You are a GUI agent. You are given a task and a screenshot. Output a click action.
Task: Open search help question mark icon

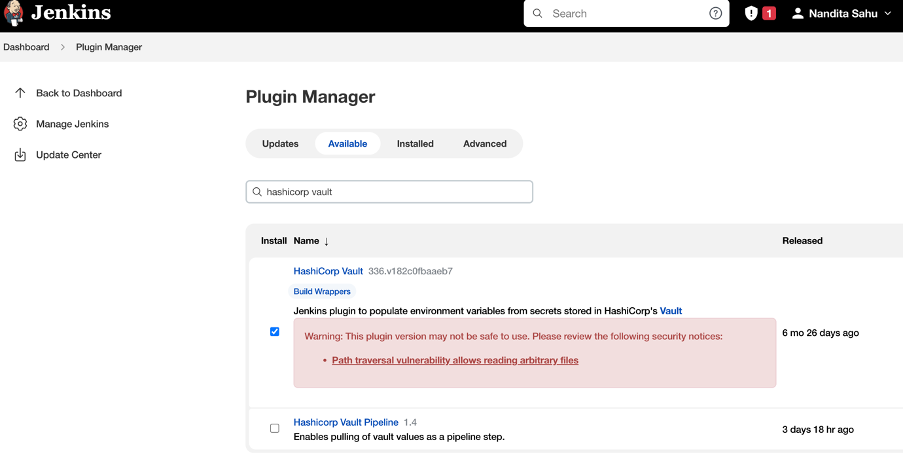pyautogui.click(x=715, y=13)
